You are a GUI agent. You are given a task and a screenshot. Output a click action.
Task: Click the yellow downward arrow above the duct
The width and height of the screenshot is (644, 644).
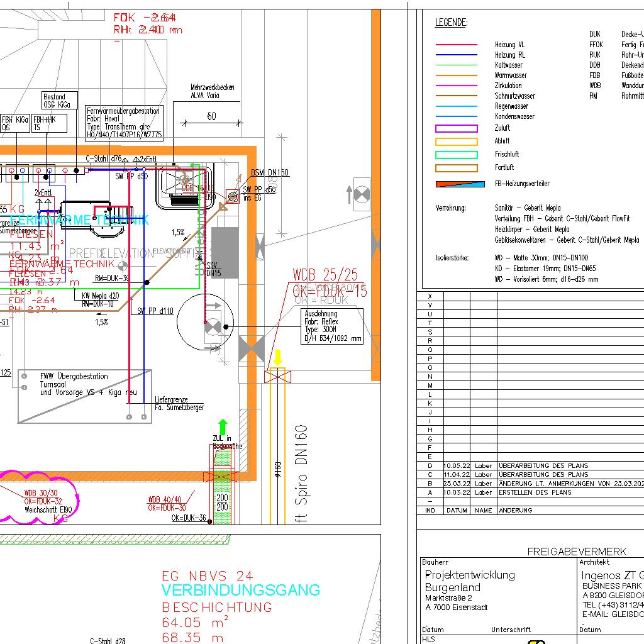(277, 358)
